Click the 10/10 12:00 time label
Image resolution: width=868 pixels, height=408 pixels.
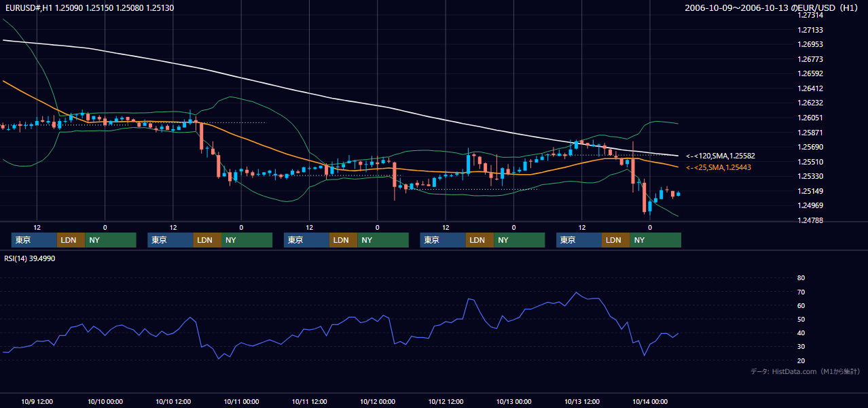(173, 401)
